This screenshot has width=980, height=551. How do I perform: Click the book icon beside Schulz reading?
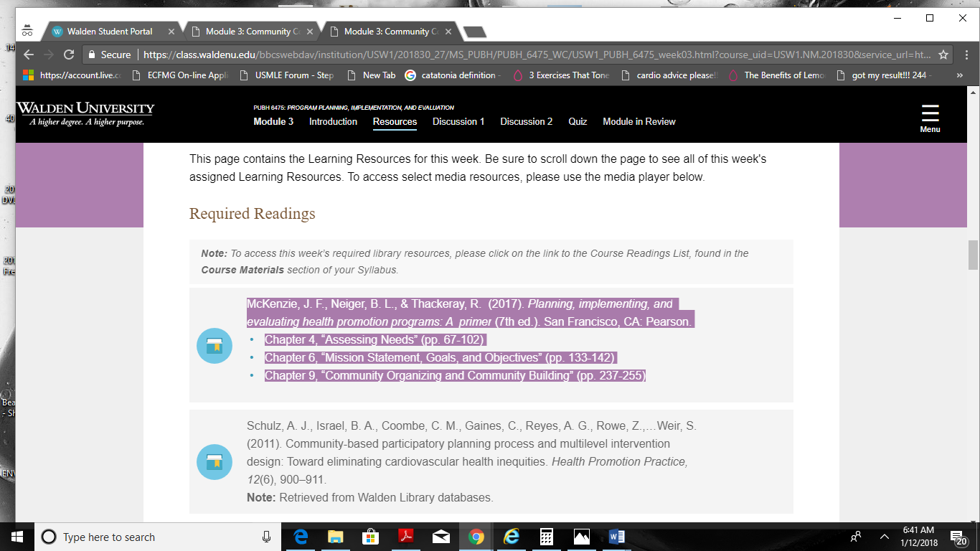point(215,462)
